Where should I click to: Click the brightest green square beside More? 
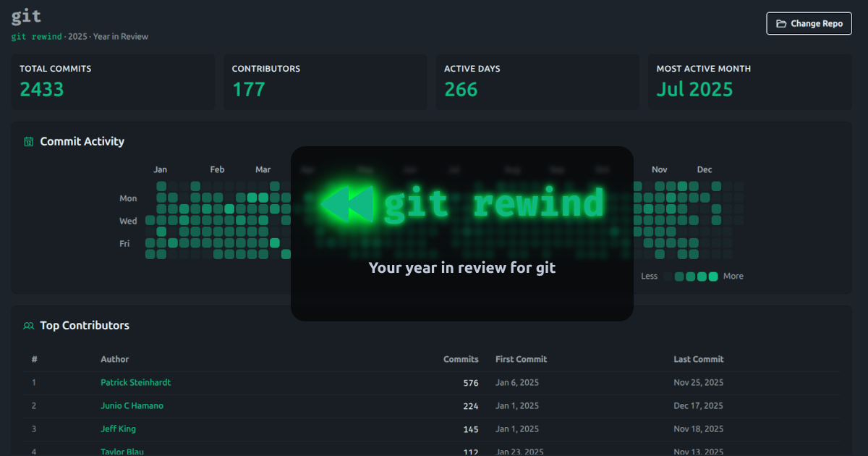pyautogui.click(x=713, y=276)
